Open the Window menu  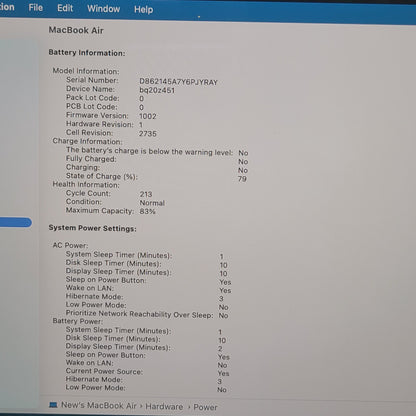click(103, 9)
